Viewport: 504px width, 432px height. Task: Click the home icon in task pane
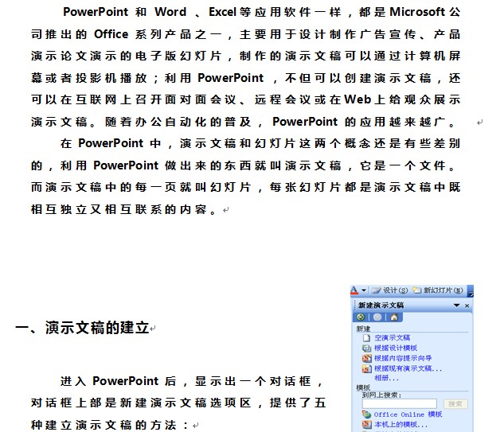click(x=394, y=317)
